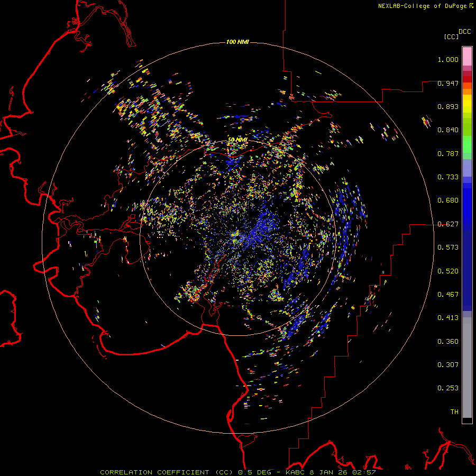Viewport: 476px width, 476px height.
Task: Select the 100 NMI range ring label
Action: [x=237, y=42]
